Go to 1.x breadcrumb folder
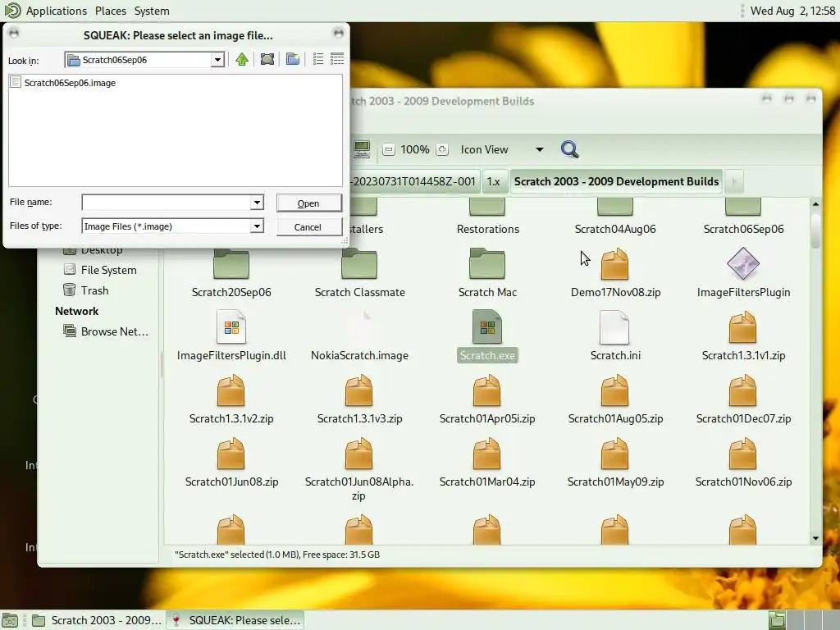 (493, 181)
